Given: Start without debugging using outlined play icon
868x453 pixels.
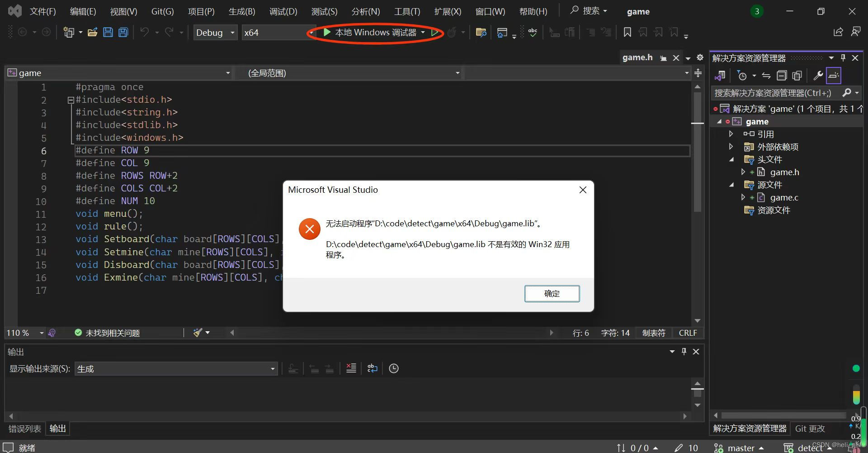Looking at the screenshot, I should (x=434, y=32).
